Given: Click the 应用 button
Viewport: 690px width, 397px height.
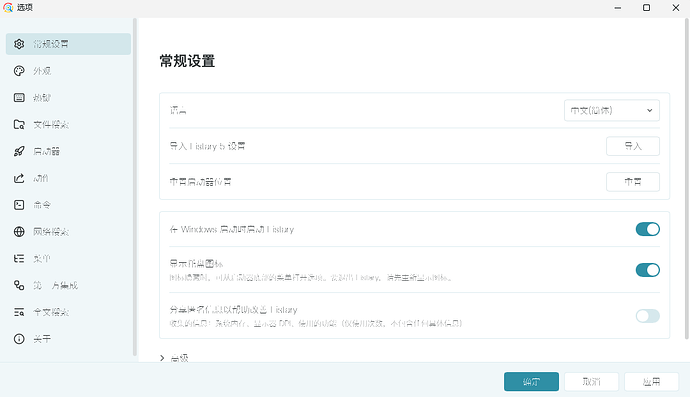Looking at the screenshot, I should 651,382.
